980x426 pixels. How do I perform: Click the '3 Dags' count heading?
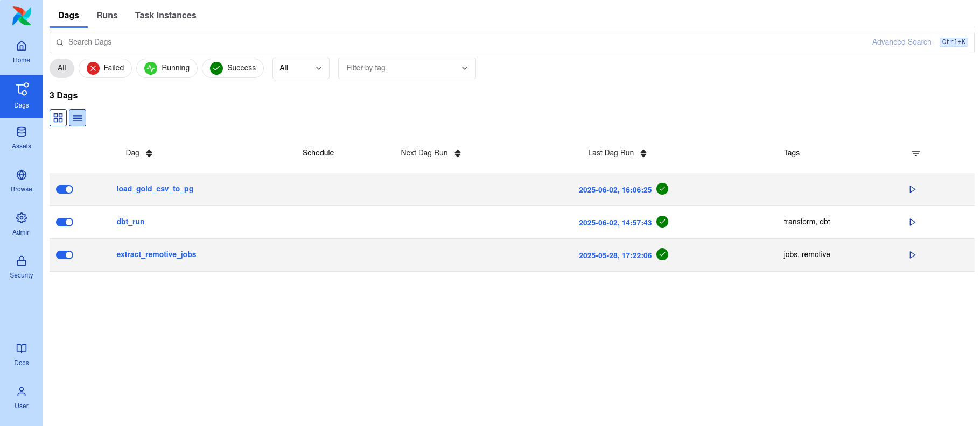coord(64,95)
